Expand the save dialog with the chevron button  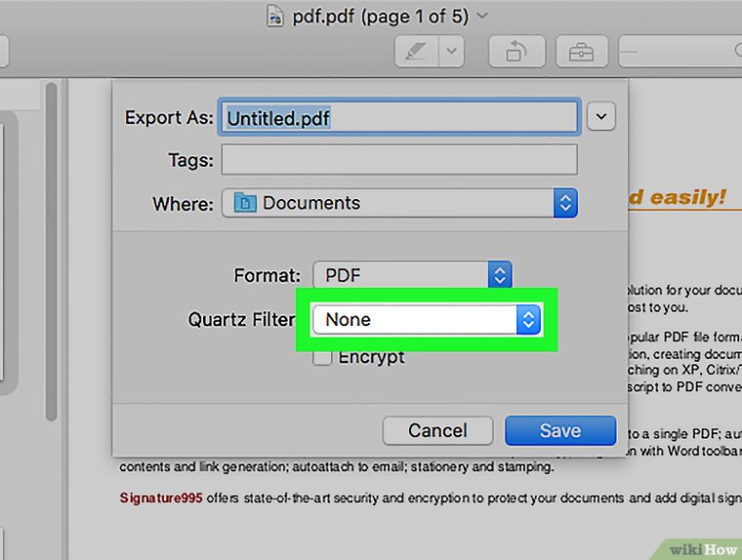click(601, 117)
